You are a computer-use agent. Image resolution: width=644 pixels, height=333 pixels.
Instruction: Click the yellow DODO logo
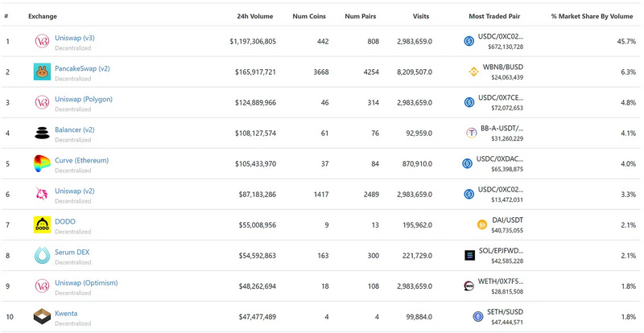coord(42,225)
